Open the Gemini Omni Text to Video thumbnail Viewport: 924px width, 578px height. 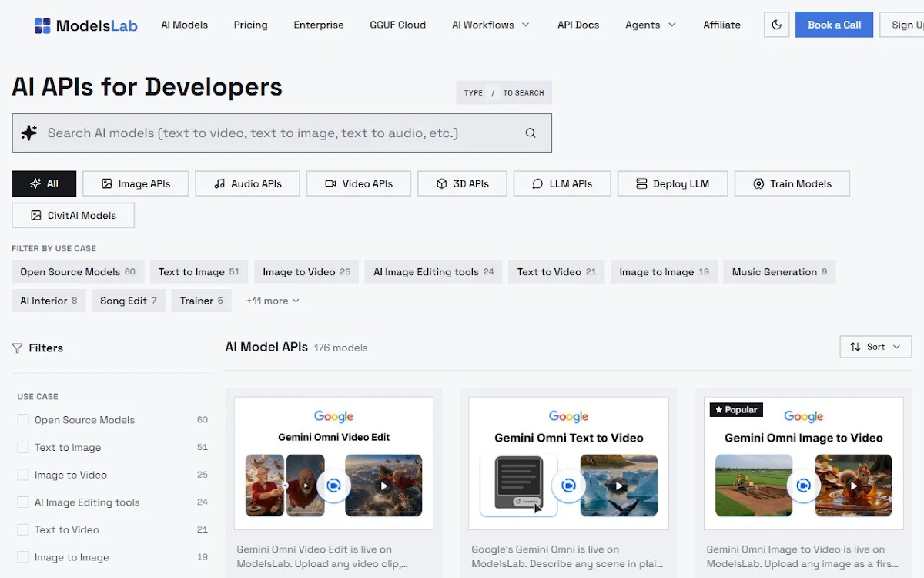(x=568, y=463)
